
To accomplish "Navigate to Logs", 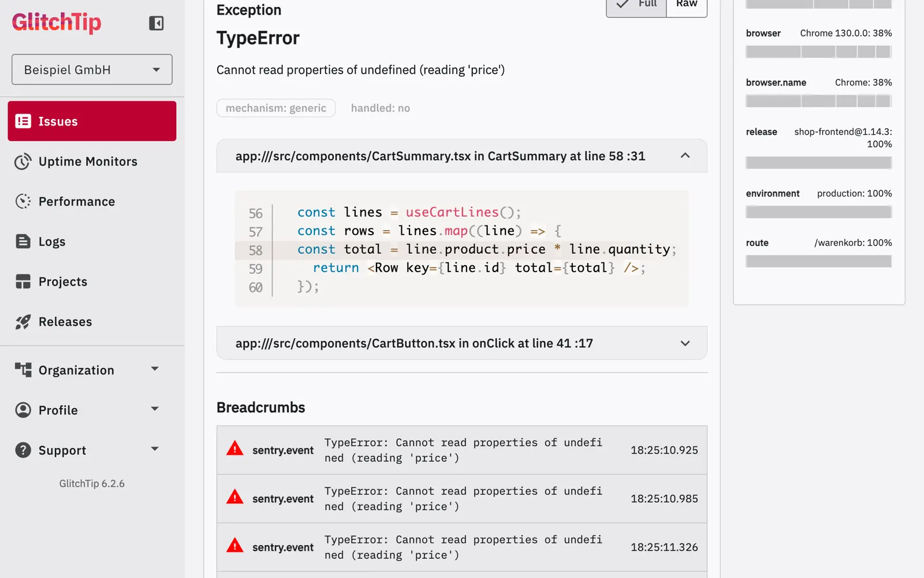I will (92, 242).
